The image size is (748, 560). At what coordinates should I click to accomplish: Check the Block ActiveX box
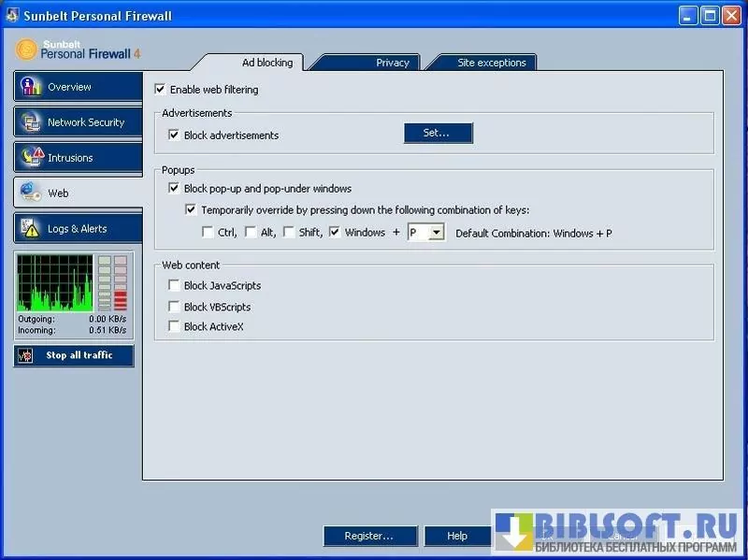click(174, 326)
